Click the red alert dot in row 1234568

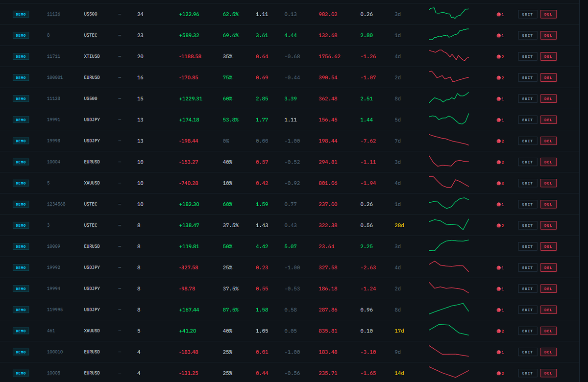pyautogui.click(x=499, y=204)
